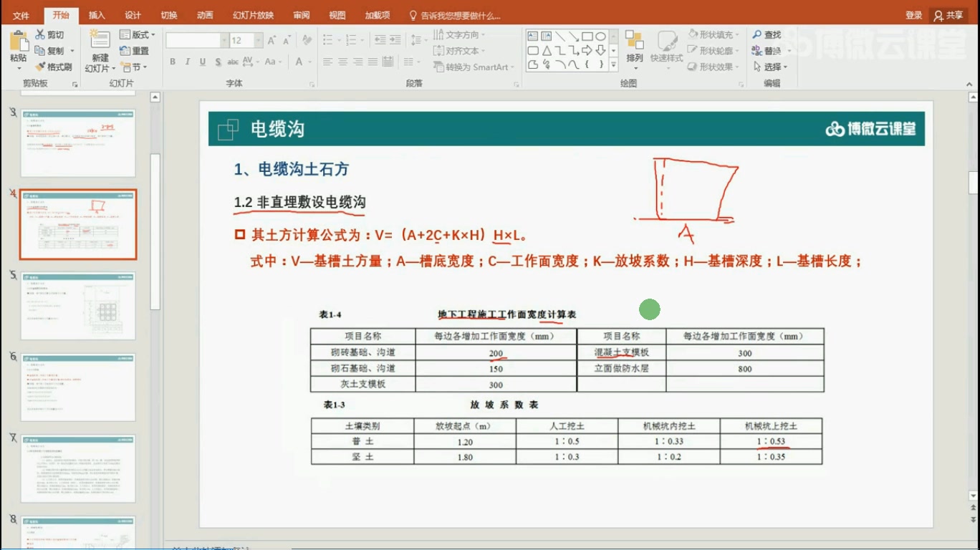Increase the list indent level

[x=397, y=41]
